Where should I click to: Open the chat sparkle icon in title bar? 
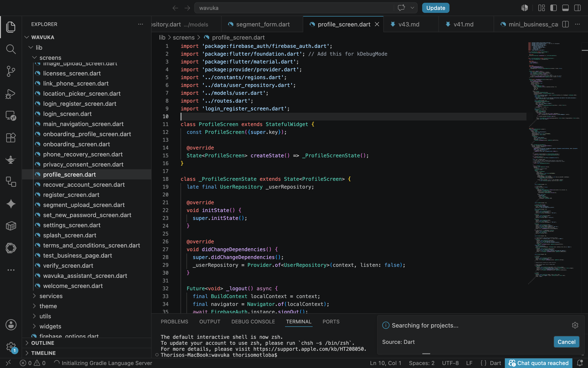tap(401, 8)
